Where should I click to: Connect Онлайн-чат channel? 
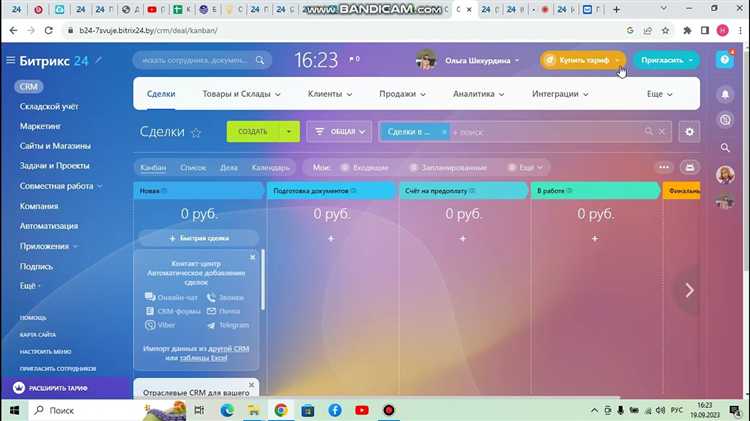(x=171, y=297)
